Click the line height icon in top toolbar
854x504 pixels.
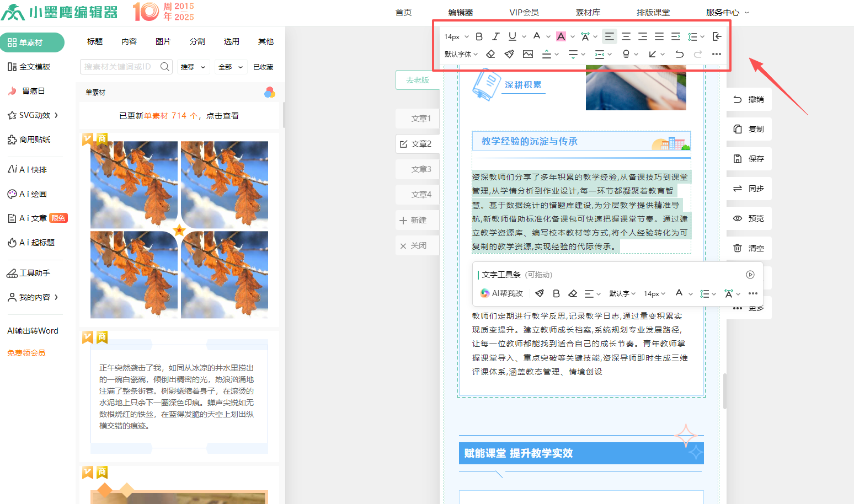(x=692, y=36)
